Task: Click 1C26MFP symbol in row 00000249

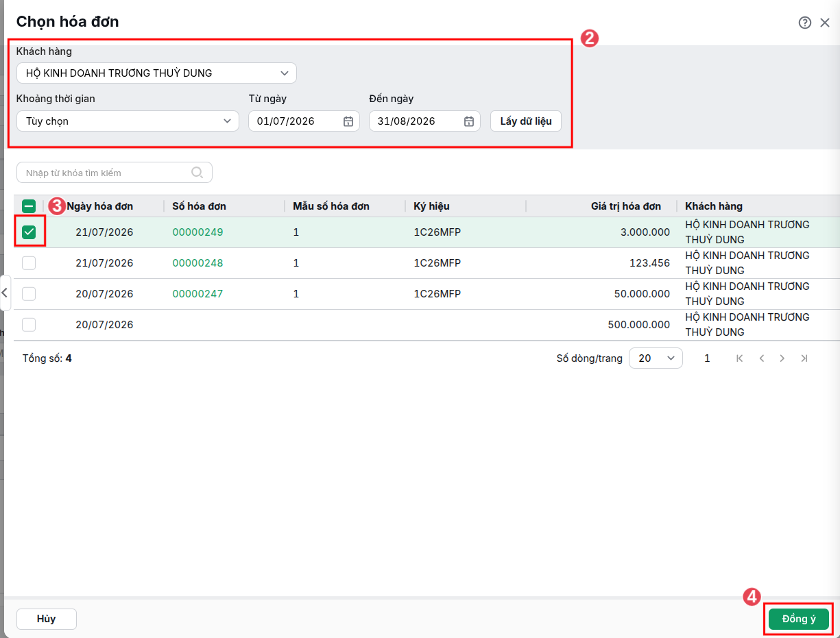Action: click(437, 232)
